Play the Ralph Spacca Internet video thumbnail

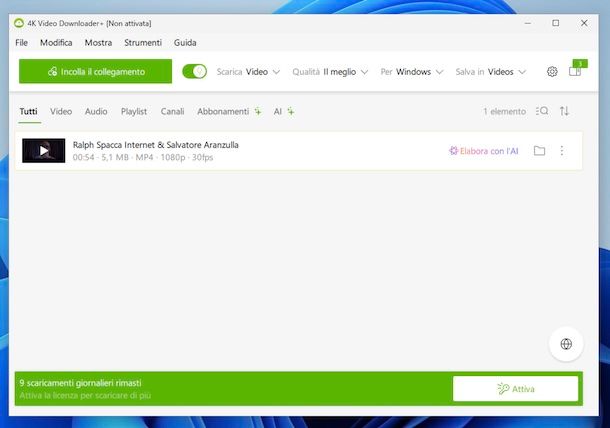coord(44,151)
